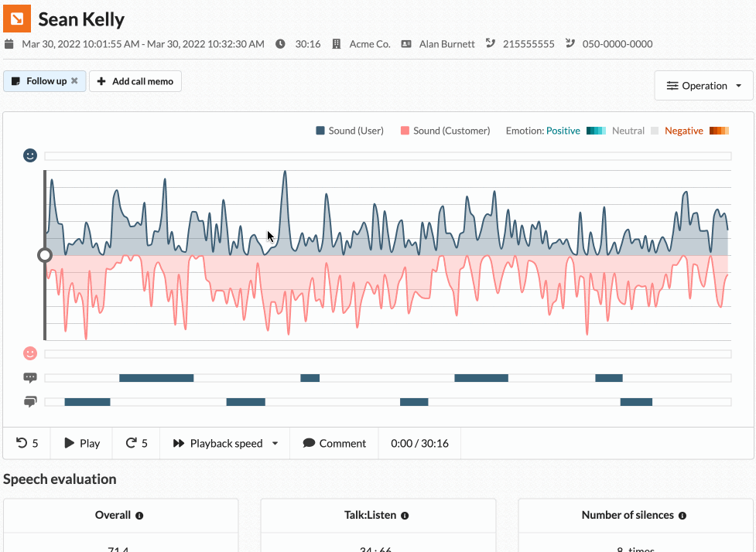Screen dimensions: 756x552
Task: Toggle Sound (Customer) legend series
Action: [445, 131]
